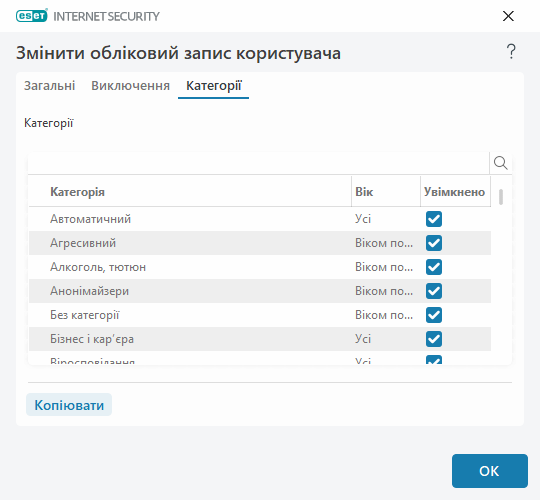The image size is (540, 500).
Task: Open help via the question mark icon
Action: pyautogui.click(x=511, y=52)
